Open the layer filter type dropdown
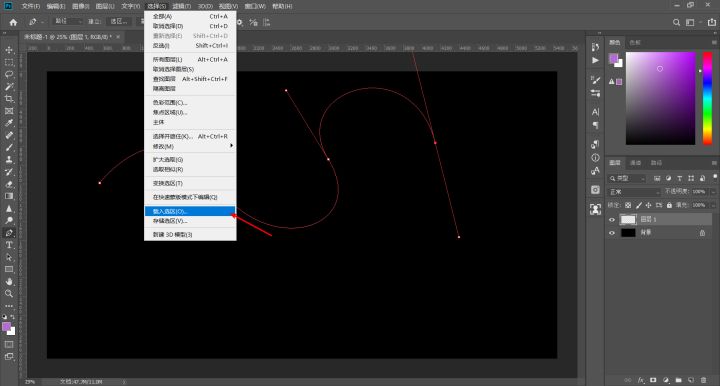 (627, 179)
